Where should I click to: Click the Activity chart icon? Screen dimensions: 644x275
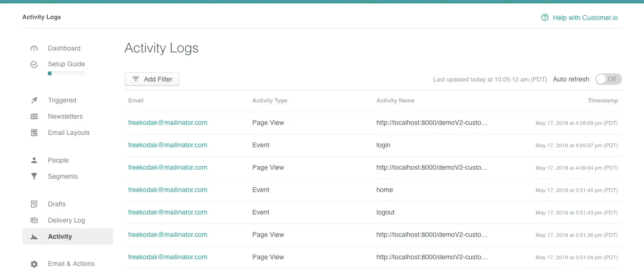(34, 237)
